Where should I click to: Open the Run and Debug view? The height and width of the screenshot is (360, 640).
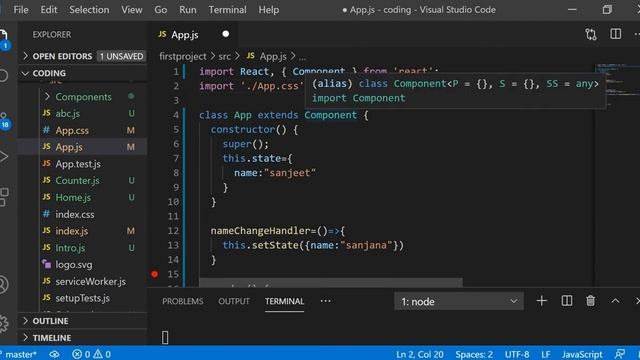4,156
